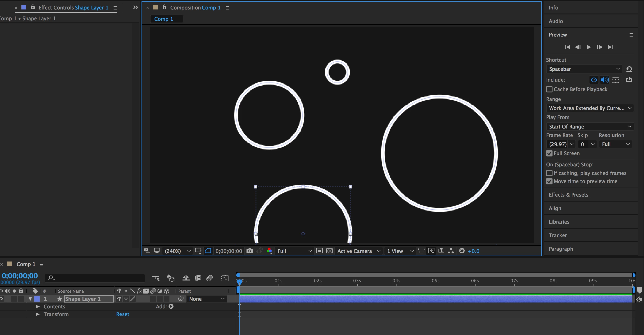Viewport: 644px width, 335px height.
Task: Uncheck Move time to preview time
Action: tap(549, 181)
